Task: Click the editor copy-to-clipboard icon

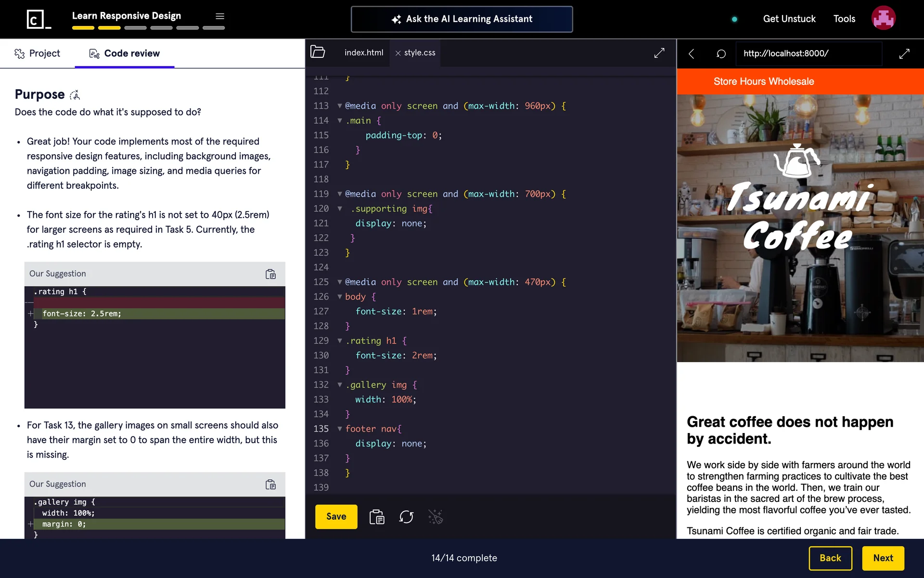Action: point(377,517)
